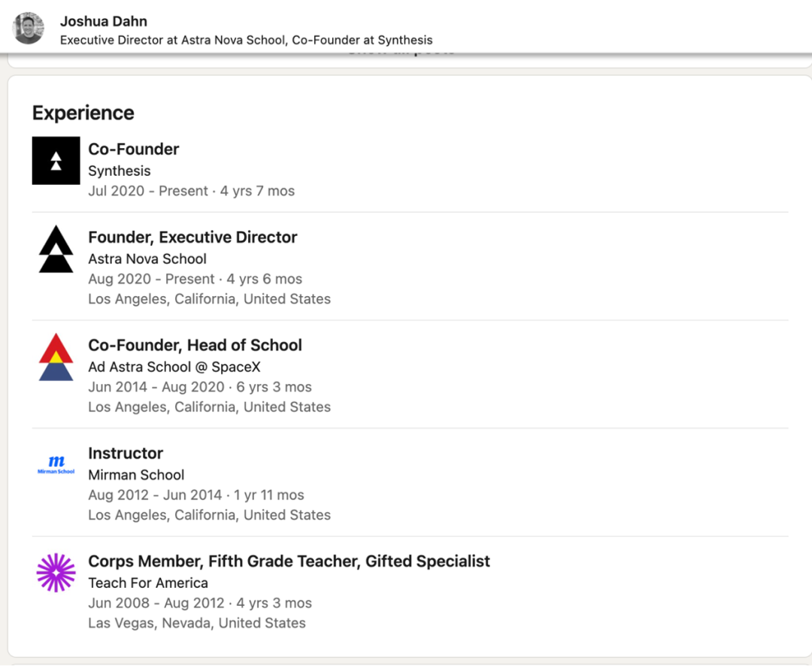This screenshot has width=812, height=666.
Task: Select Los Angeles location under Mirman School
Action: tap(210, 516)
